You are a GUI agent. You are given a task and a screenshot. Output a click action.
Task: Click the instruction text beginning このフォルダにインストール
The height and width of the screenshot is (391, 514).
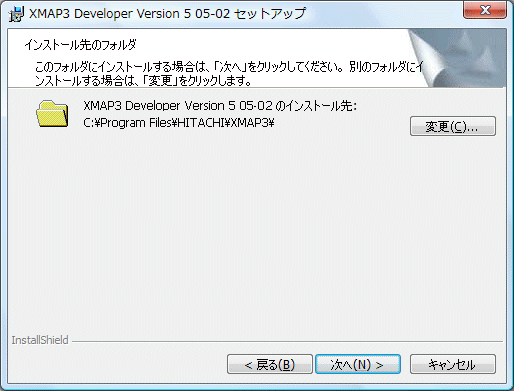229,74
